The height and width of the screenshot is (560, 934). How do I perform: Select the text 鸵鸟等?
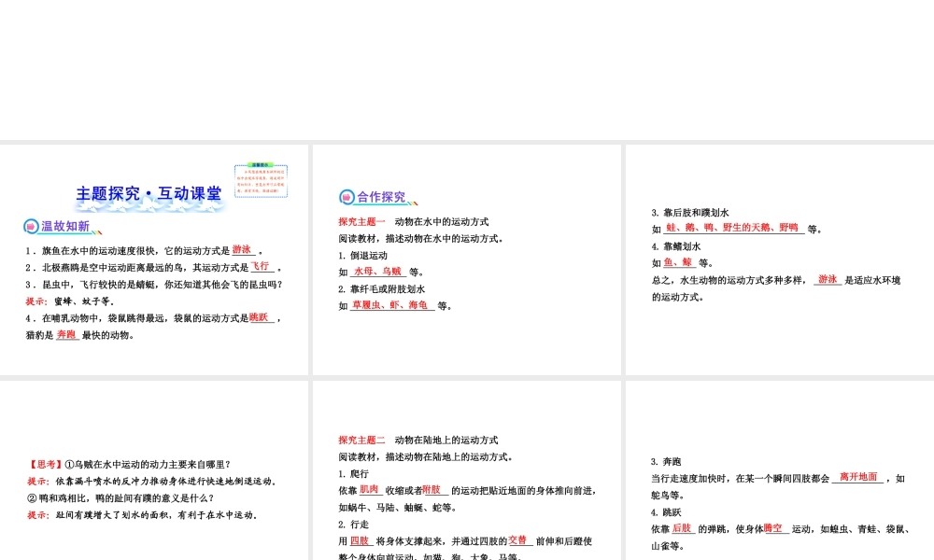668,495
